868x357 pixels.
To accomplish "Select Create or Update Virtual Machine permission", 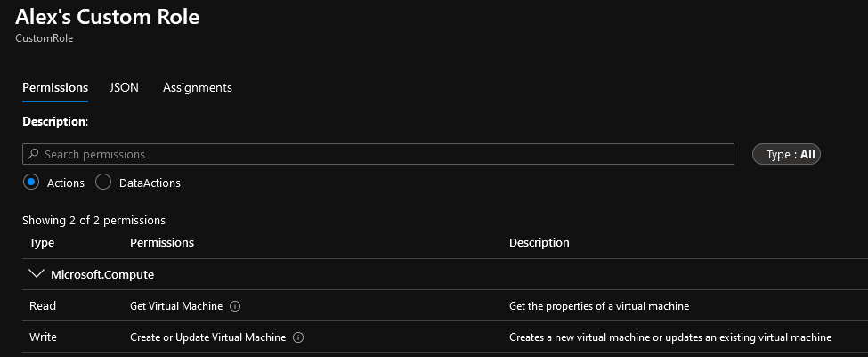I will [x=208, y=337].
